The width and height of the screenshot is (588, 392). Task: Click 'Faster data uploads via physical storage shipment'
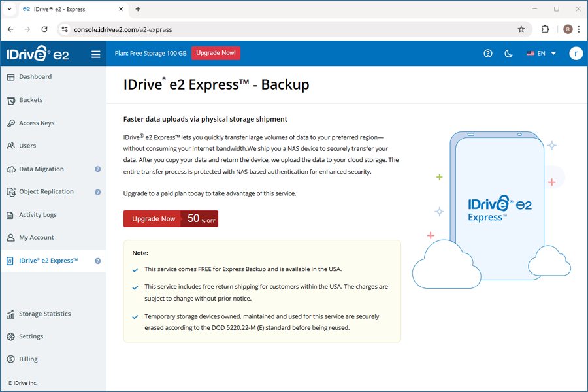205,120
